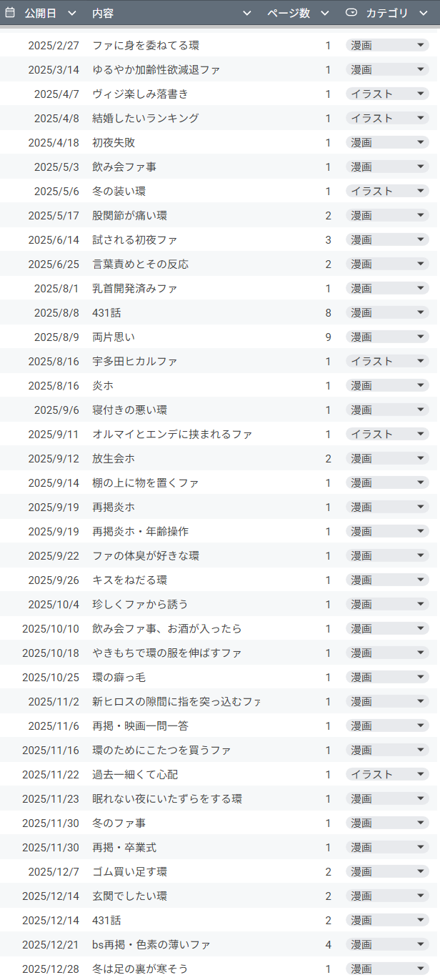Click the dropdown-chip icon beside カテゴリ header
This screenshot has width=440, height=980.
click(351, 13)
